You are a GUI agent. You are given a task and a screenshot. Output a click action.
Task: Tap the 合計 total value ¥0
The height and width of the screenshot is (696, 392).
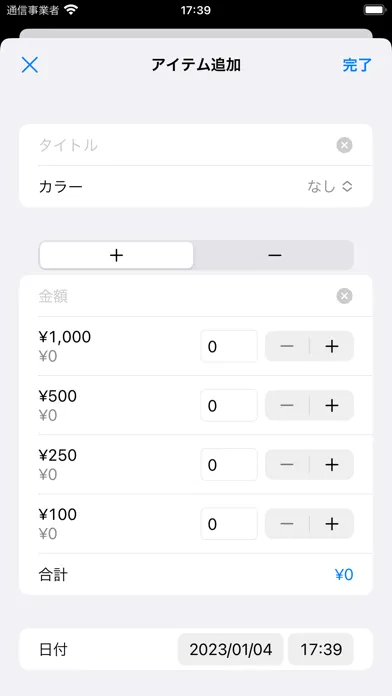[344, 575]
